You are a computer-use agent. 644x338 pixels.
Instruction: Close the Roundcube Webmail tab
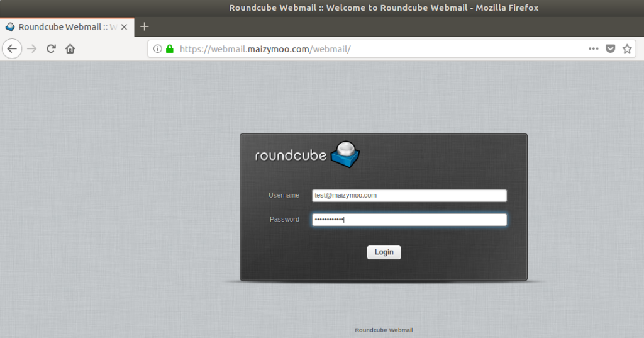coord(124,27)
